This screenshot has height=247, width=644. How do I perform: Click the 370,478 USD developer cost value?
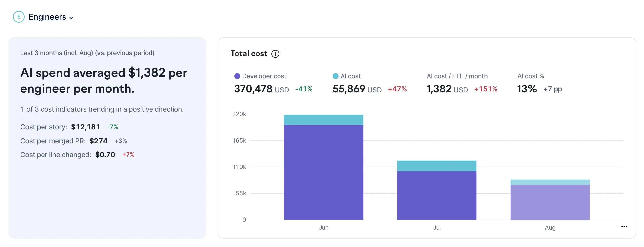[x=261, y=89]
